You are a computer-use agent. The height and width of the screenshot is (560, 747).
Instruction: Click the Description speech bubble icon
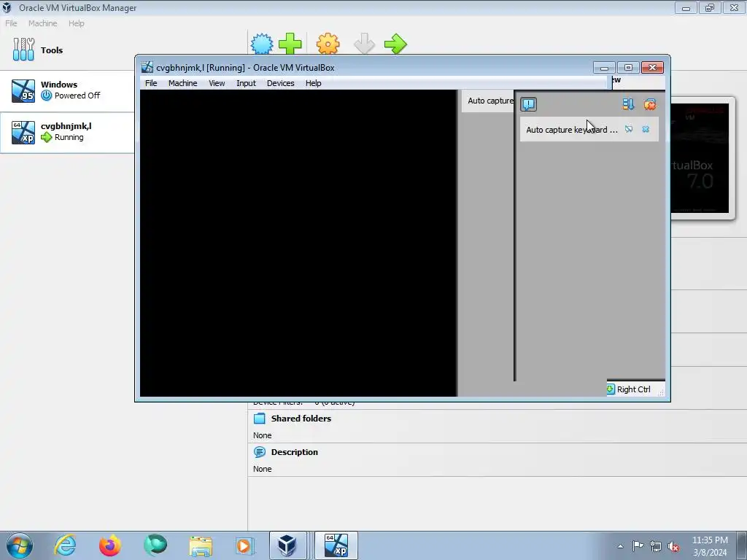pyautogui.click(x=260, y=452)
